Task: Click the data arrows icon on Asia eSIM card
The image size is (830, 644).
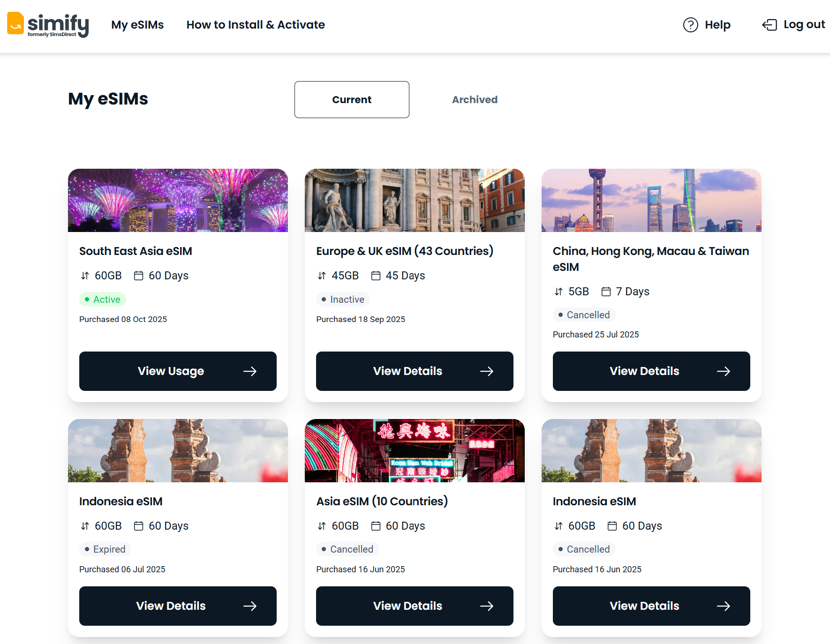Action: 322,526
